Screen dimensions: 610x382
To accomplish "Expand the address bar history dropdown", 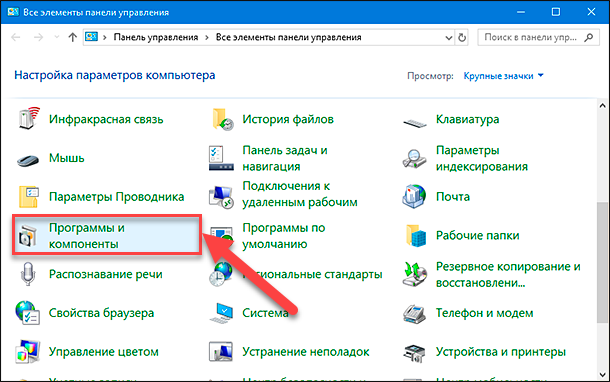I will pyautogui.click(x=449, y=38).
